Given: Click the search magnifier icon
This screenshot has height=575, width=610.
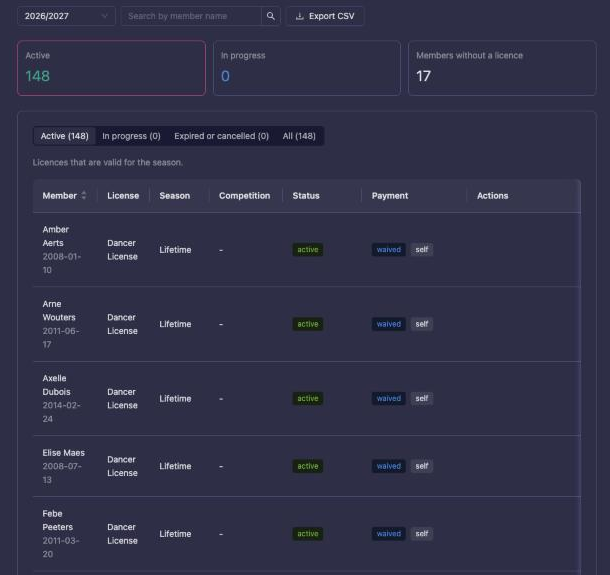Looking at the screenshot, I should click(x=271, y=16).
